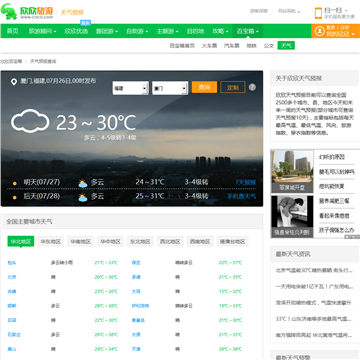Image resolution: width=360 pixels, height=360 pixels.
Task: Click the gray help question mark icon
Action: point(252,87)
